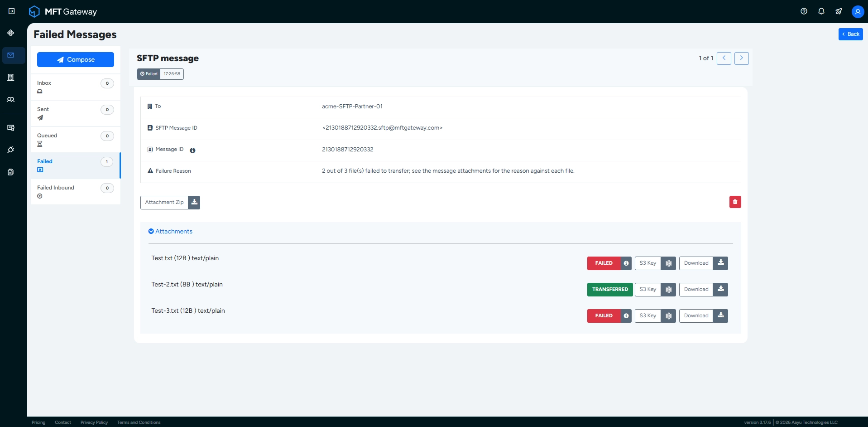Image resolution: width=868 pixels, height=427 pixels.
Task: Click the TRANSFERRED status badge for Test-2.txt
Action: (x=610, y=290)
